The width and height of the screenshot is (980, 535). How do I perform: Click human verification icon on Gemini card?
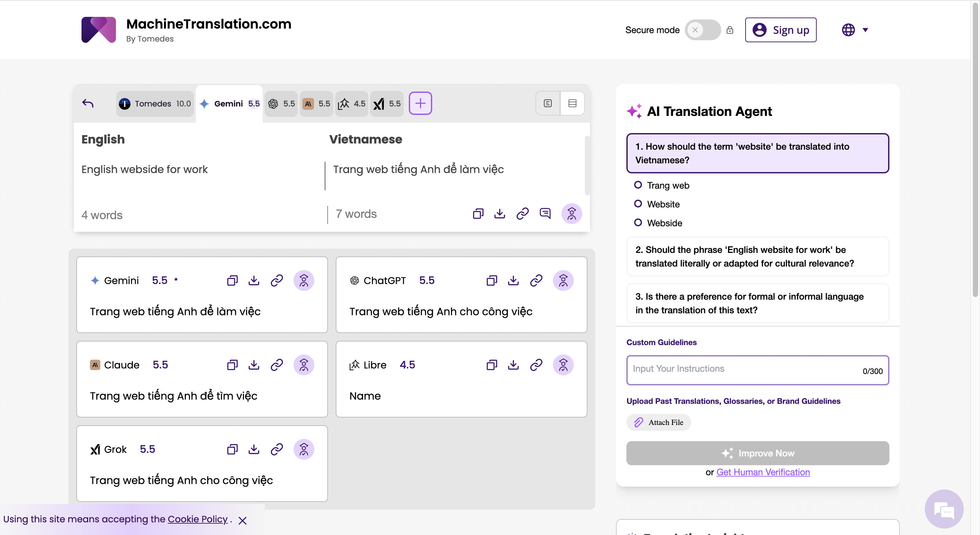tap(304, 280)
